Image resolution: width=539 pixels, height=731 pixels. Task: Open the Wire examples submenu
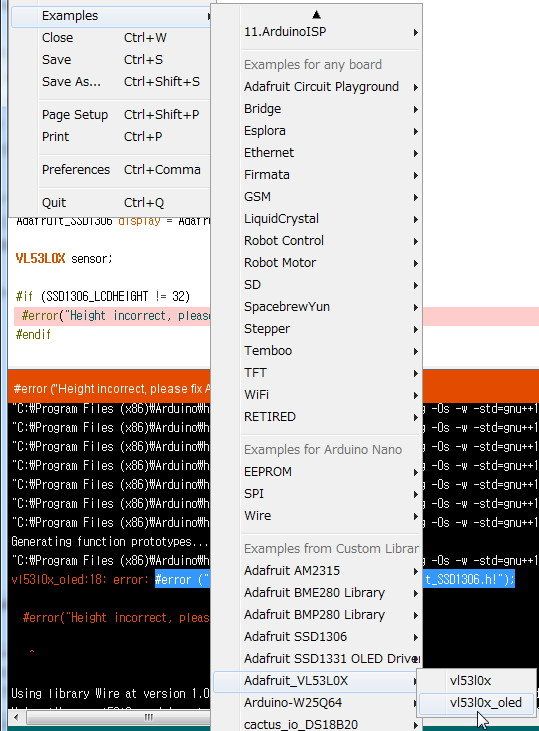318,516
